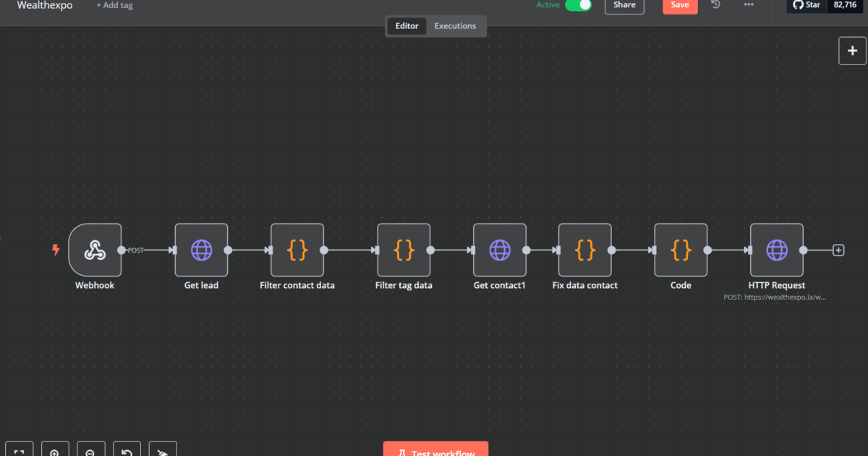Open the Webhook trigger node

click(x=95, y=250)
